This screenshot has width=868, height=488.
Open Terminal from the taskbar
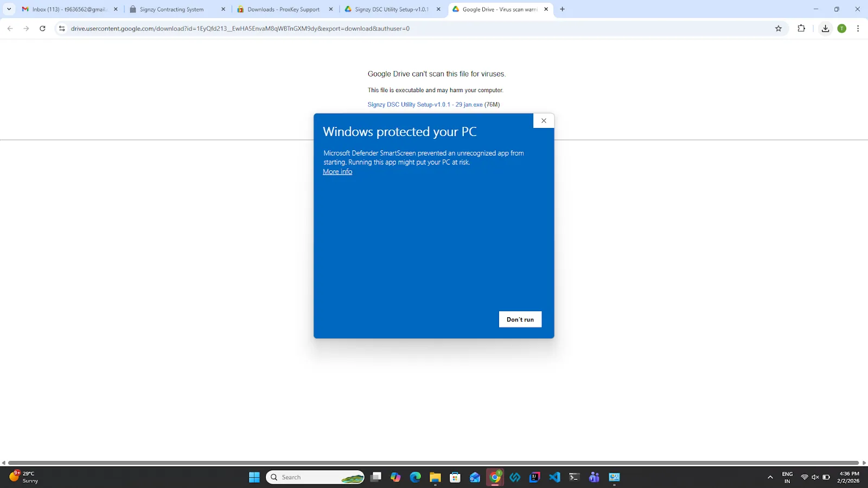coord(574,477)
